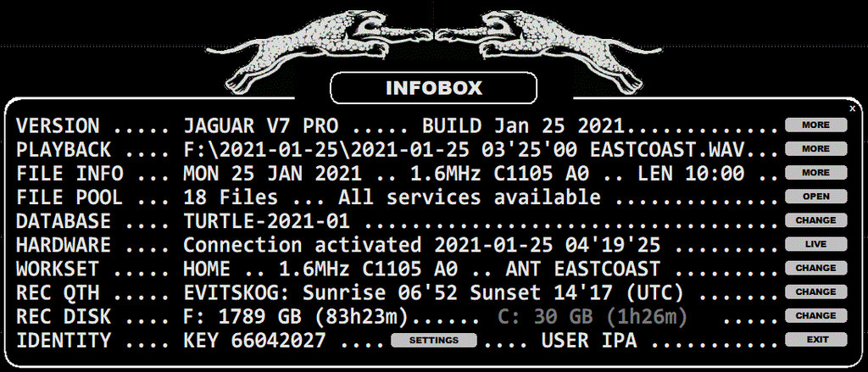Click MORE button on VERSION row

[x=816, y=125]
